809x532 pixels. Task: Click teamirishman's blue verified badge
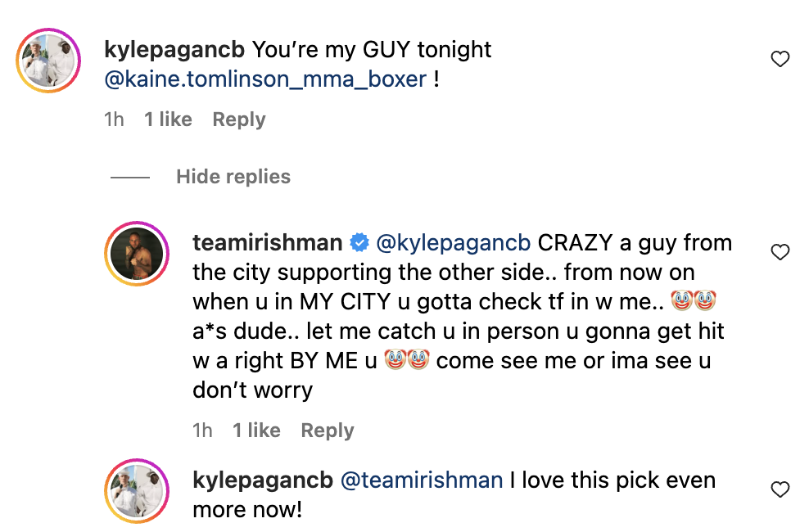pyautogui.click(x=359, y=243)
